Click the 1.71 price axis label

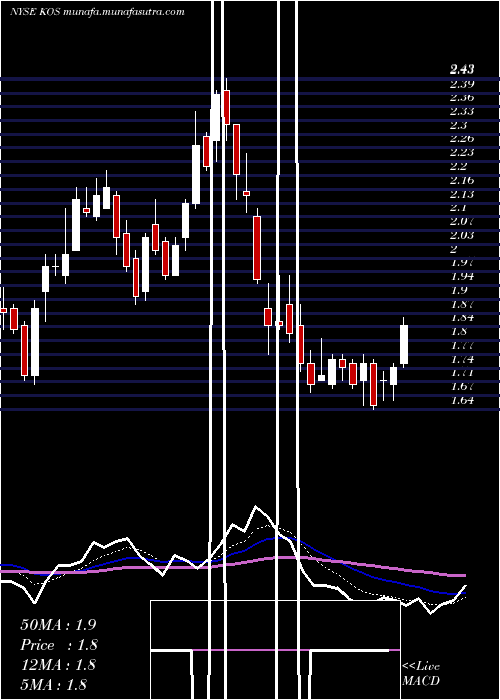pyautogui.click(x=462, y=372)
